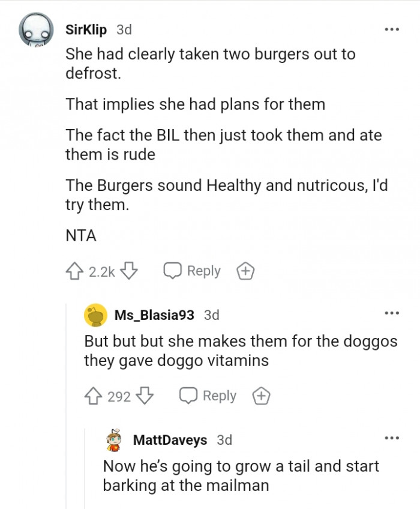This screenshot has width=420, height=509.
Task: Give an award to Ms_Blasia93's comment
Action: pyautogui.click(x=262, y=396)
